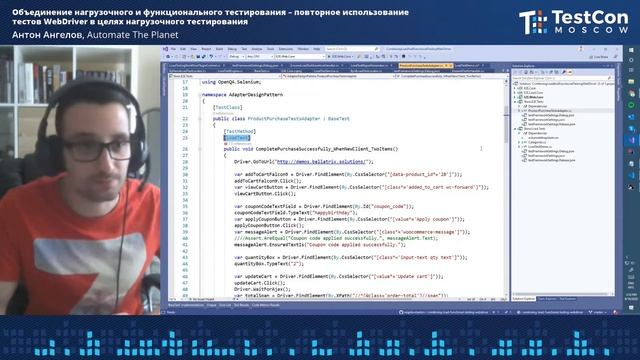Open the Debug configuration dropdown
The image size is (640, 360).
click(x=236, y=57)
